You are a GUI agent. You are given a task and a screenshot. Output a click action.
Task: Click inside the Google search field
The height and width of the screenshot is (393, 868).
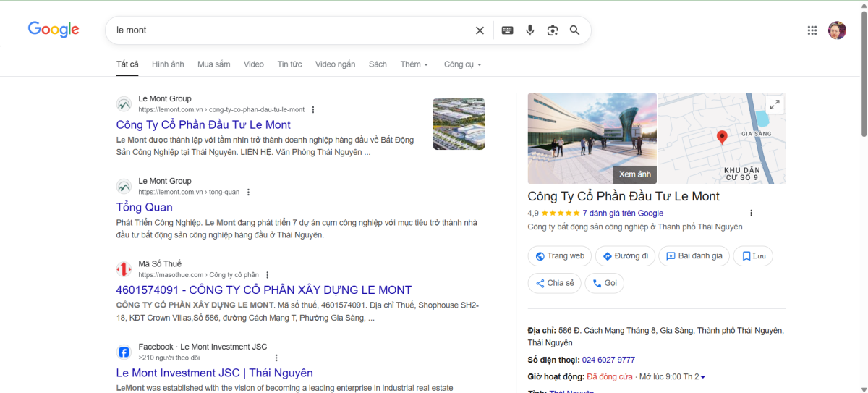coord(289,30)
